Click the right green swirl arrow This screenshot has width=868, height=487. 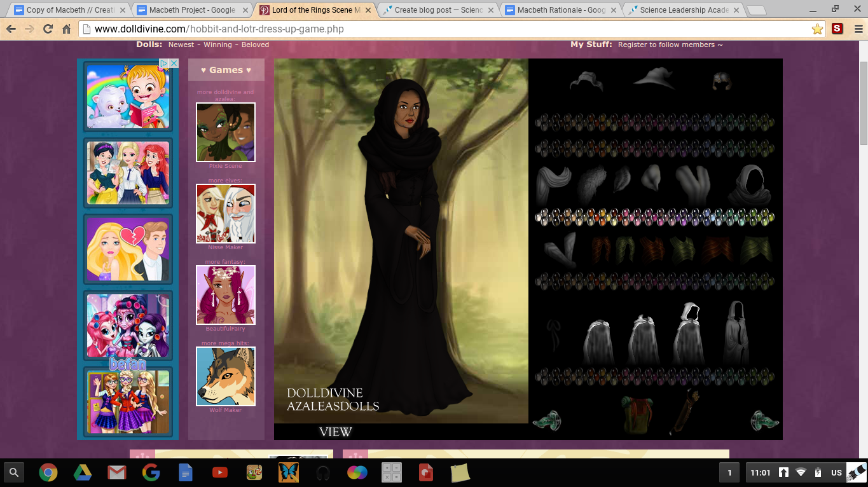click(764, 420)
